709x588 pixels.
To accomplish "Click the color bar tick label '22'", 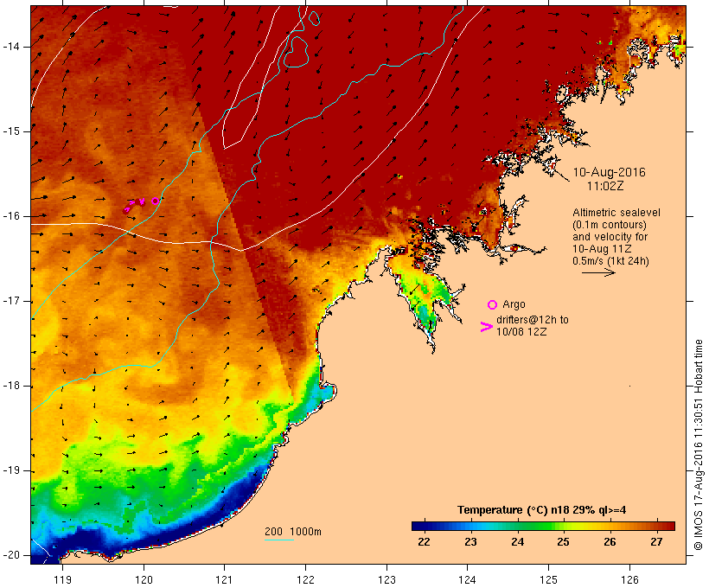I will coord(424,541).
